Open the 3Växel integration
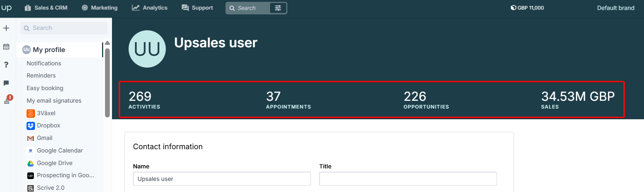The width and height of the screenshot is (644, 192). tap(46, 113)
